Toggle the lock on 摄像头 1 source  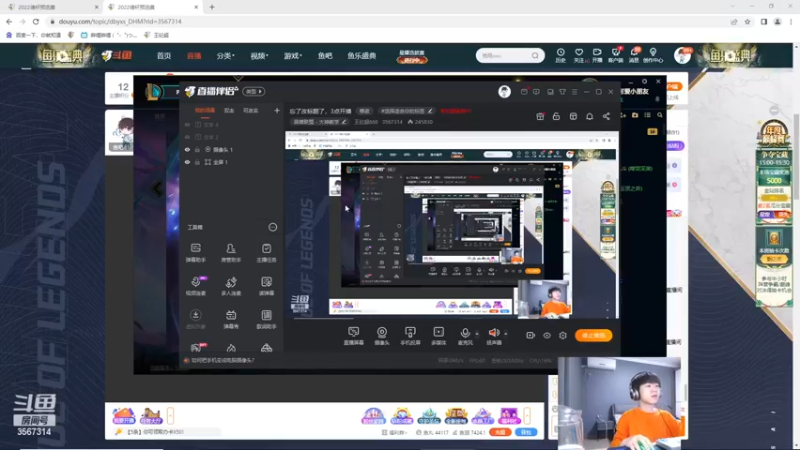click(x=197, y=149)
